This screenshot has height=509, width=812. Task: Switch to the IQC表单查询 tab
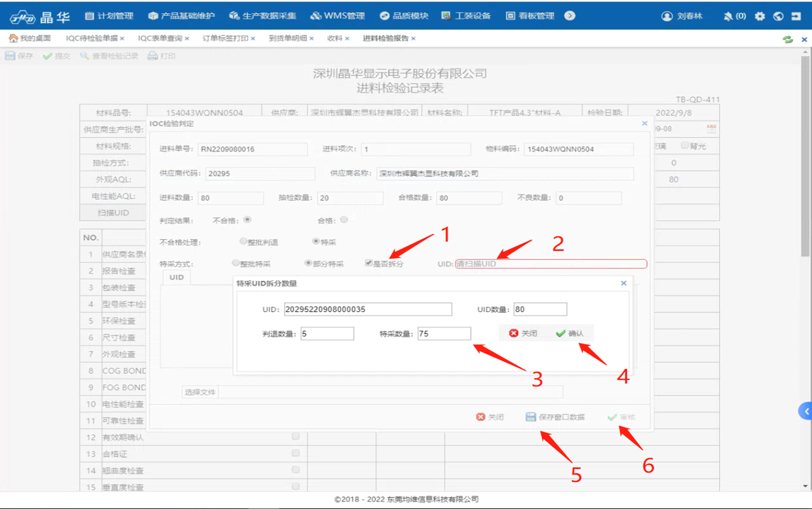[160, 39]
